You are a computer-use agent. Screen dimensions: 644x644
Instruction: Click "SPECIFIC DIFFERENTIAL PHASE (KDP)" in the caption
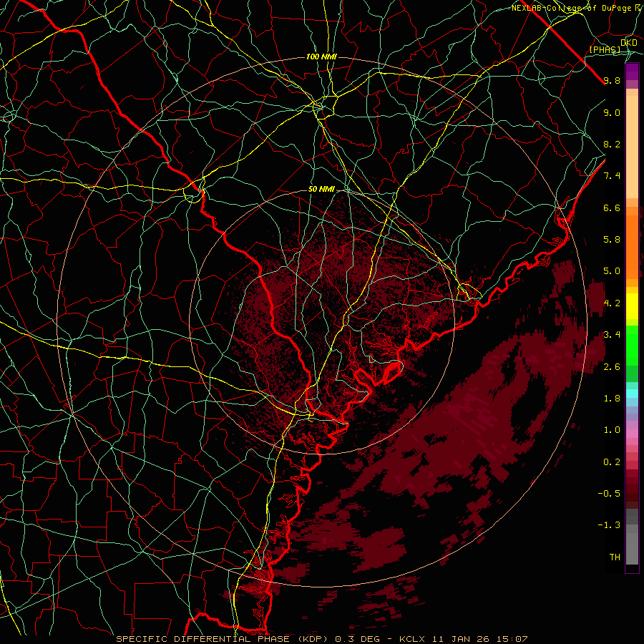tap(223, 639)
